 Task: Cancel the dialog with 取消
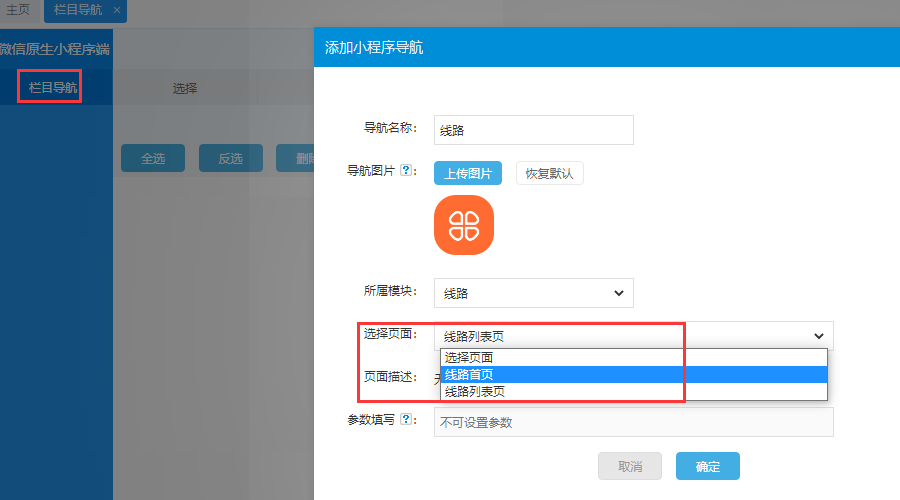click(629, 466)
